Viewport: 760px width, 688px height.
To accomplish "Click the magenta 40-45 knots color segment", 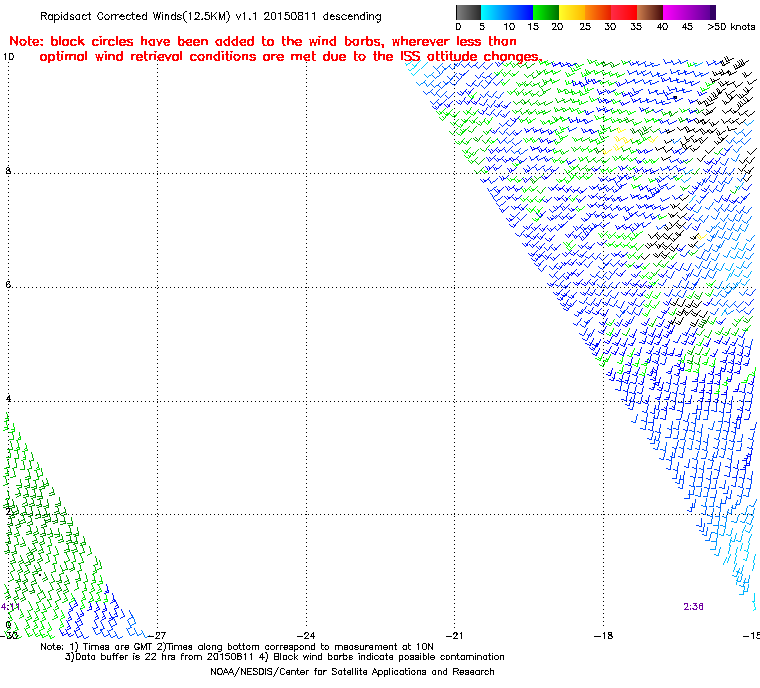I will [x=676, y=12].
